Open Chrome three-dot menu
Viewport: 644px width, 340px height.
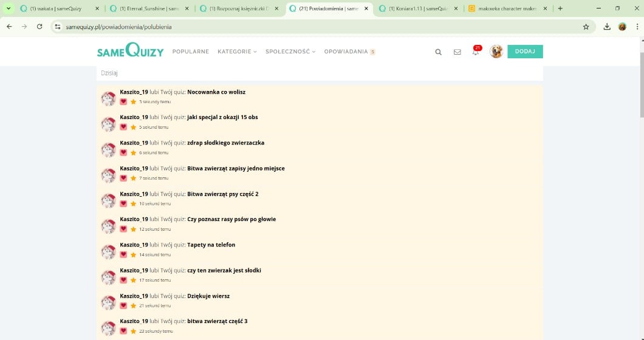(x=637, y=27)
